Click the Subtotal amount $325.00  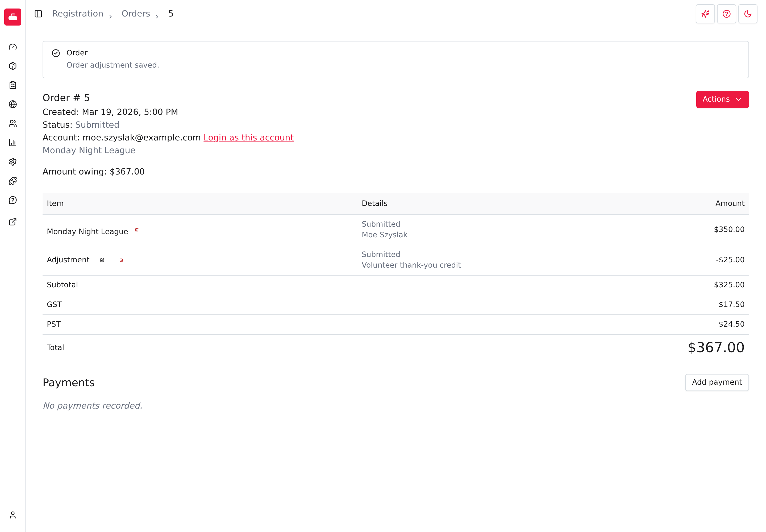point(729,285)
